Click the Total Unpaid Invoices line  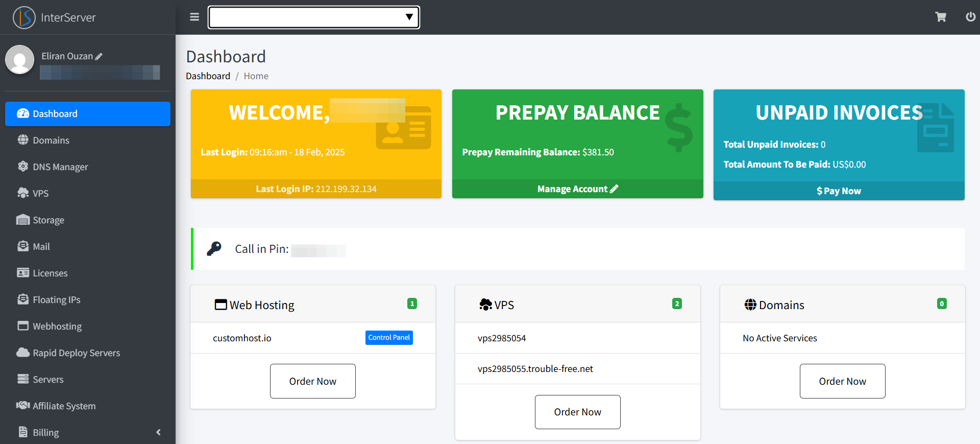click(x=774, y=145)
